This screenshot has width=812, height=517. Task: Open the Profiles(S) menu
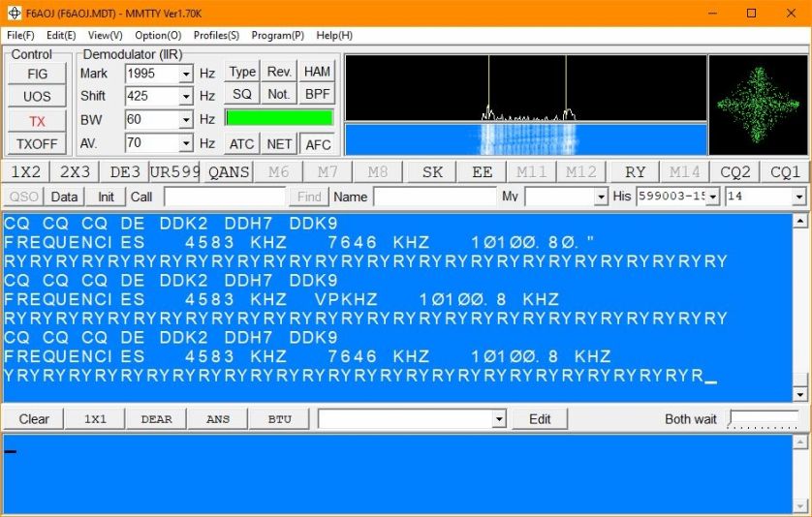coord(216,36)
